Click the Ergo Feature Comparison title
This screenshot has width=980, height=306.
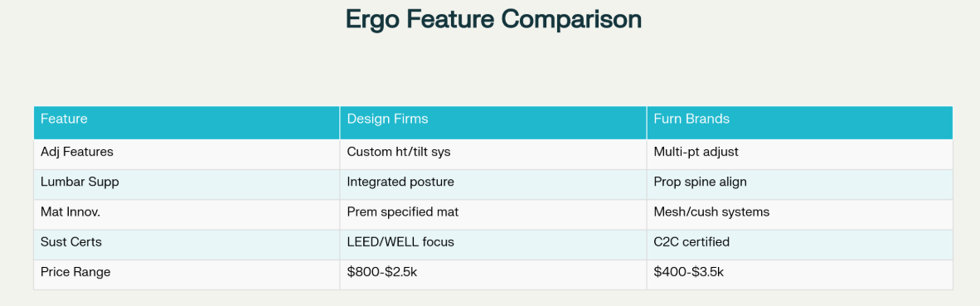493,20
